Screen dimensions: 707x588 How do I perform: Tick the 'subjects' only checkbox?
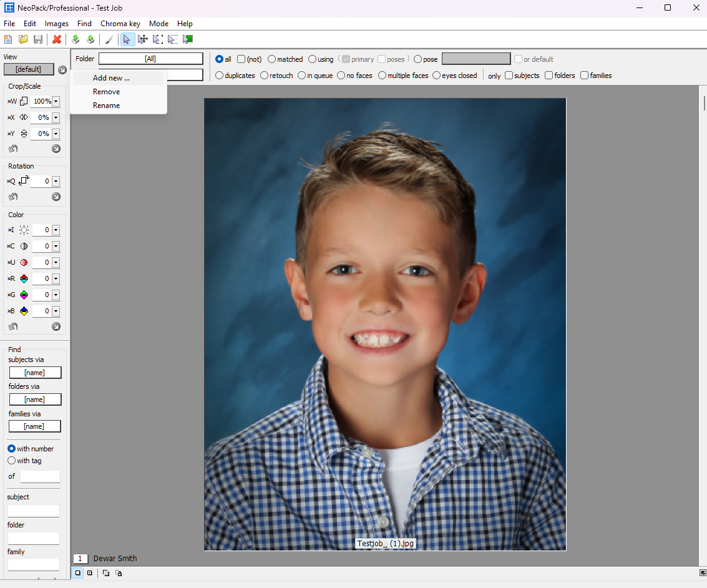pos(509,76)
